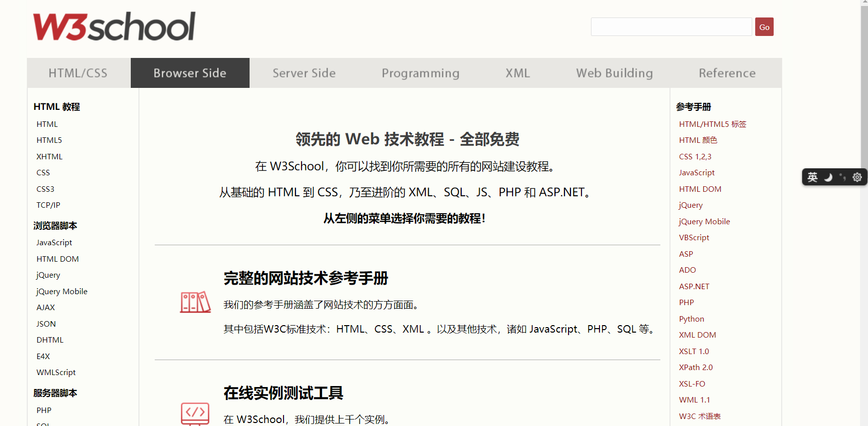Open the Python reference link
The height and width of the screenshot is (426, 868).
[x=691, y=319]
